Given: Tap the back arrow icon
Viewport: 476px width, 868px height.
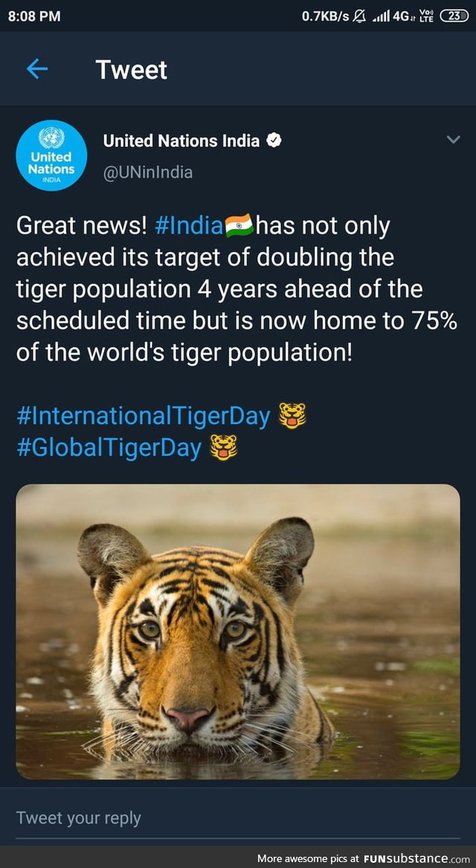Looking at the screenshot, I should [x=37, y=69].
